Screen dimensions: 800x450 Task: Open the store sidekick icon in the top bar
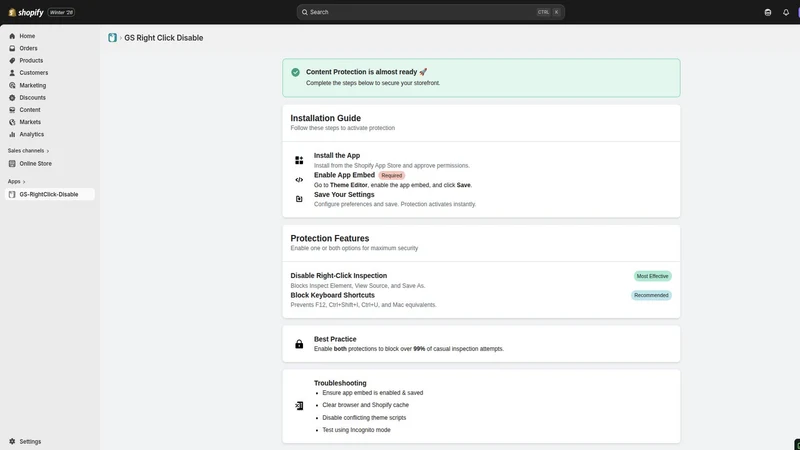(x=768, y=12)
